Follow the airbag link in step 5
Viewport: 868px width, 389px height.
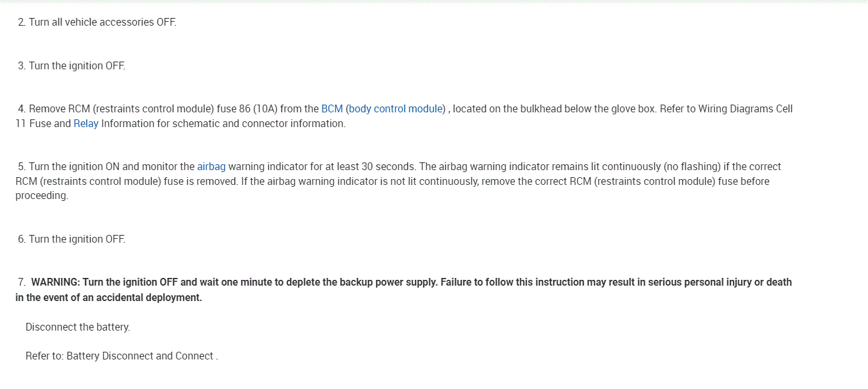[211, 167]
